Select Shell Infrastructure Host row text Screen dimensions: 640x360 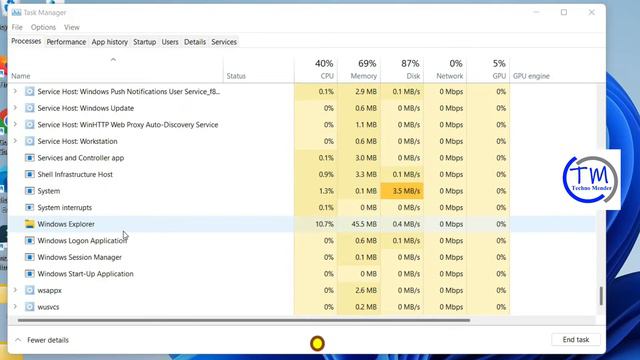75,174
